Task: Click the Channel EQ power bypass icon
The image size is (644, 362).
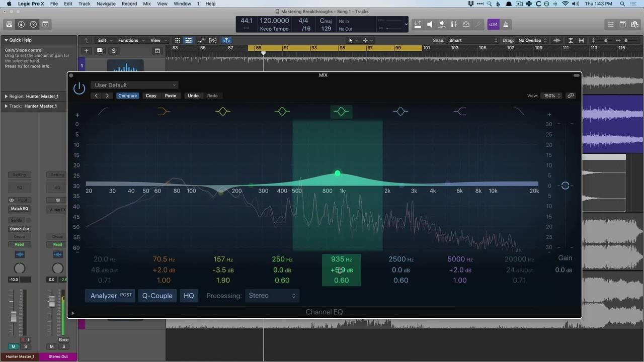Action: pyautogui.click(x=79, y=88)
